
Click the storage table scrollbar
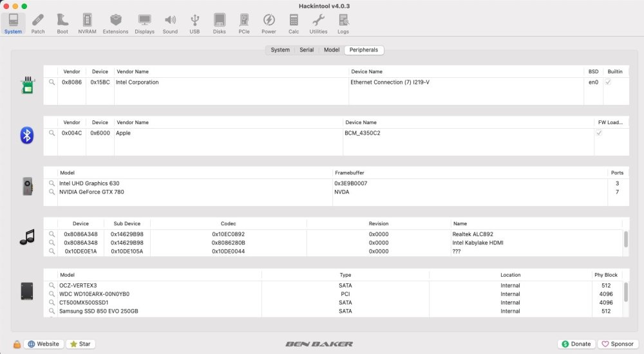(x=625, y=292)
